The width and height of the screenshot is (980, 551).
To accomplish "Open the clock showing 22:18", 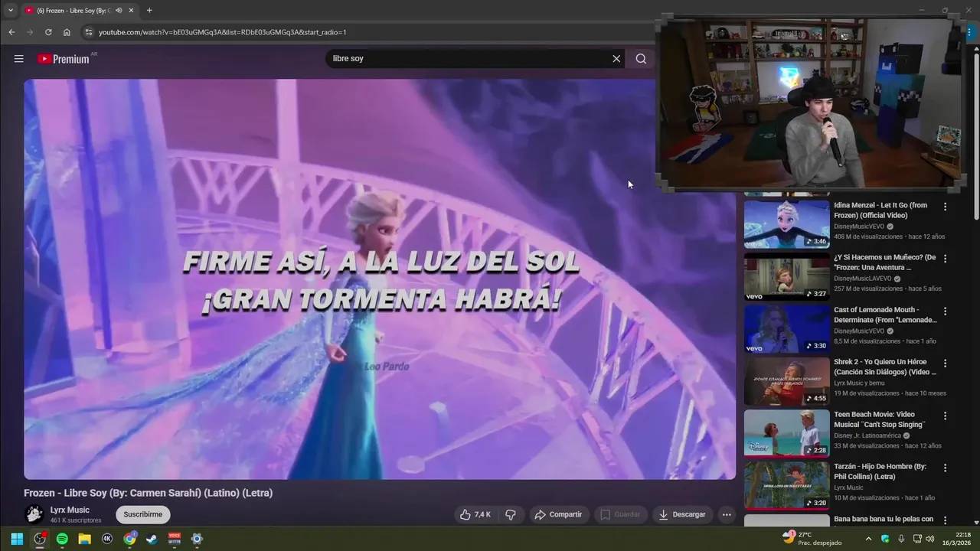I will pyautogui.click(x=957, y=539).
